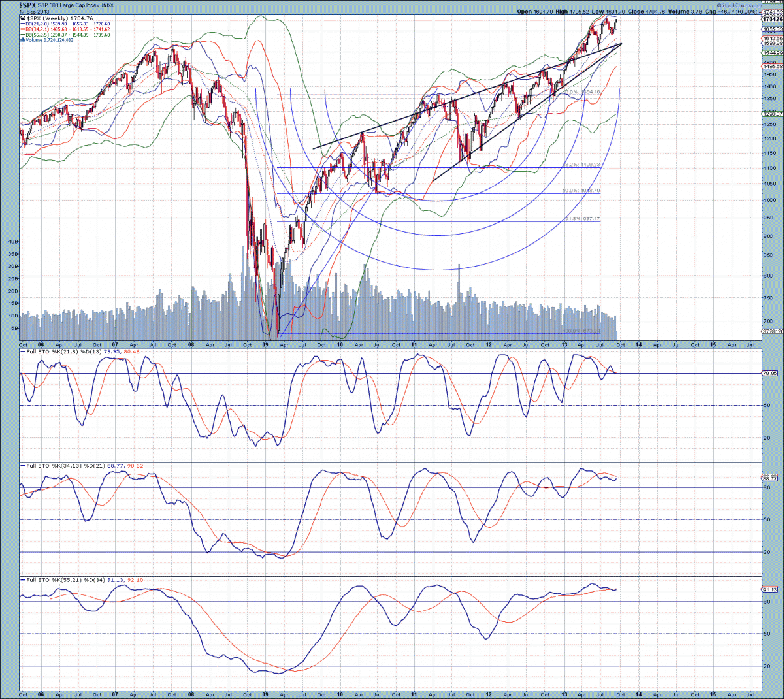Click the 61.8%: 937.17 retracement label
This screenshot has height=699, width=784.
[581, 219]
